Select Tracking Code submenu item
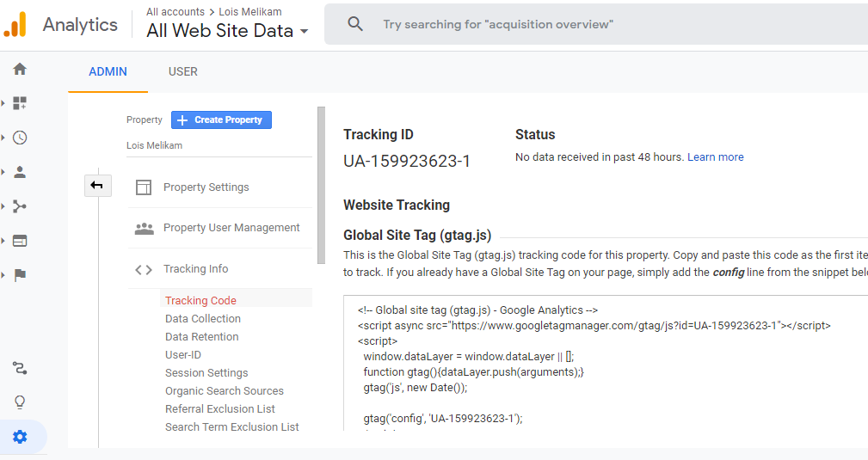The image size is (868, 460). [200, 300]
